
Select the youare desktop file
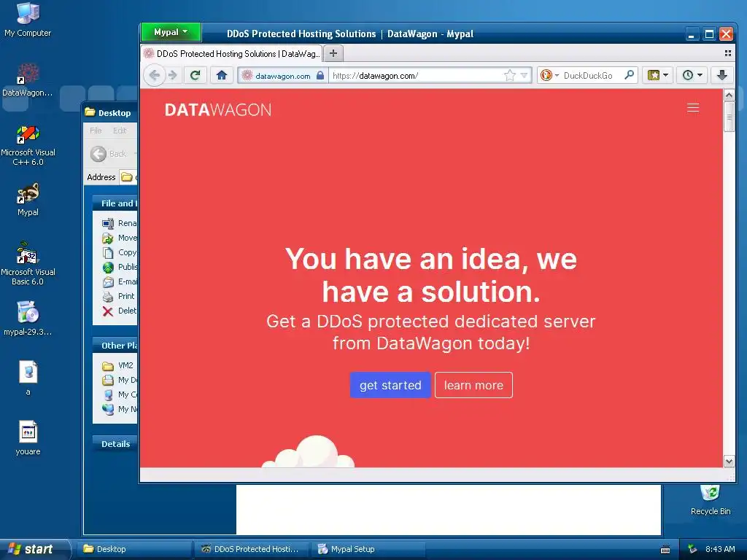[x=28, y=437]
